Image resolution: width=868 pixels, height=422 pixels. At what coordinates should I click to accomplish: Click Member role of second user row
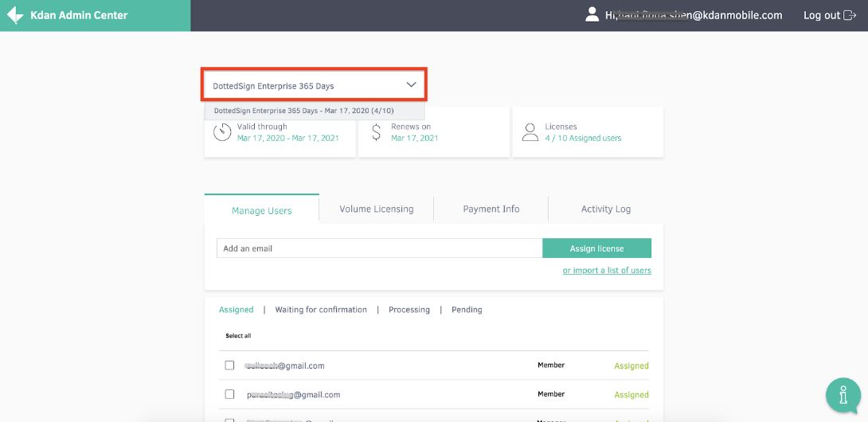pyautogui.click(x=551, y=394)
